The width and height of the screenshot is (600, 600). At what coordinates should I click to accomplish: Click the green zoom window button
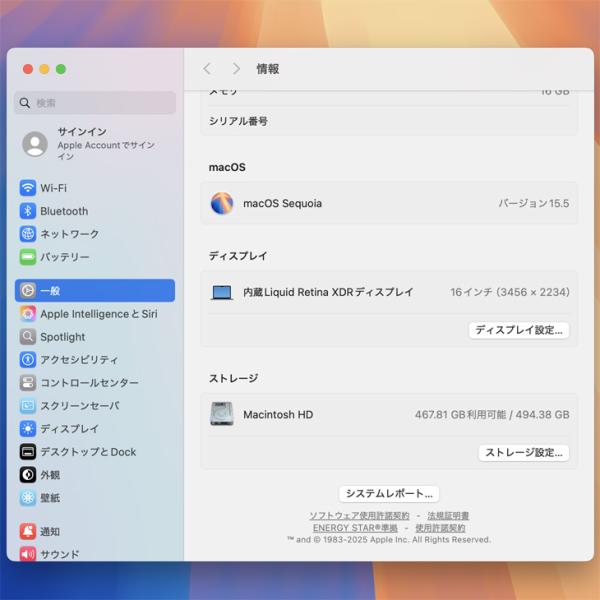[x=61, y=69]
